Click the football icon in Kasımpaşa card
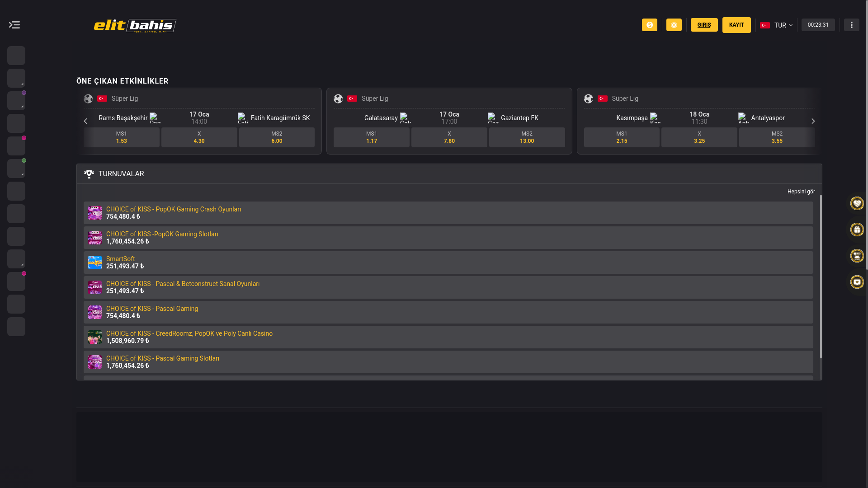 click(x=589, y=99)
